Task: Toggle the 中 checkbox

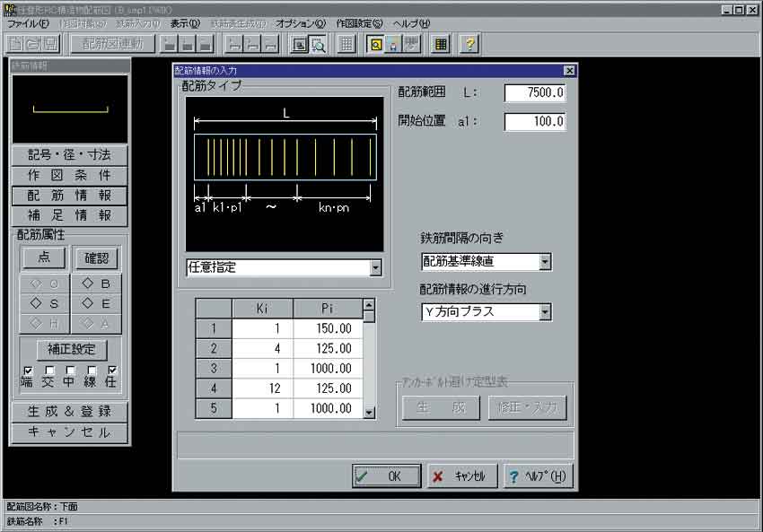Action: 70,371
